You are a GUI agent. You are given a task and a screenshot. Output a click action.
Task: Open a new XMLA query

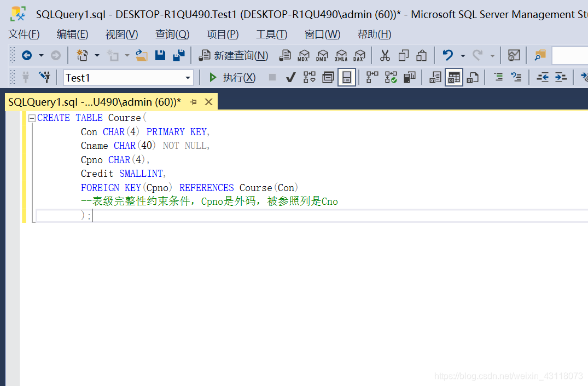(x=341, y=55)
